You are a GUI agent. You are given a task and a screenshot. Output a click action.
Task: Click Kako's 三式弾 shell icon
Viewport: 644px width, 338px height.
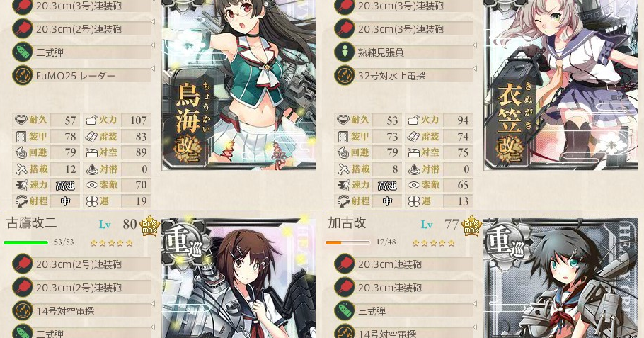pyautogui.click(x=344, y=311)
